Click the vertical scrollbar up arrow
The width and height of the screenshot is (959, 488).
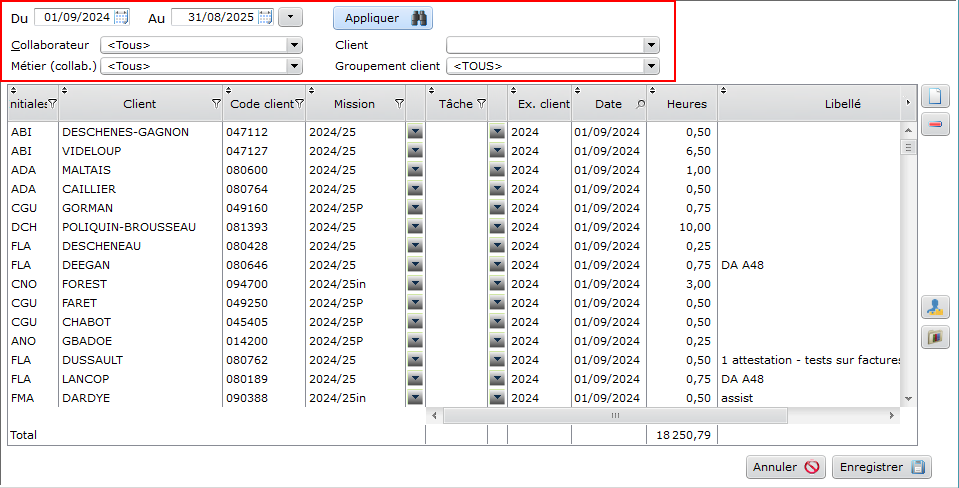point(908,130)
